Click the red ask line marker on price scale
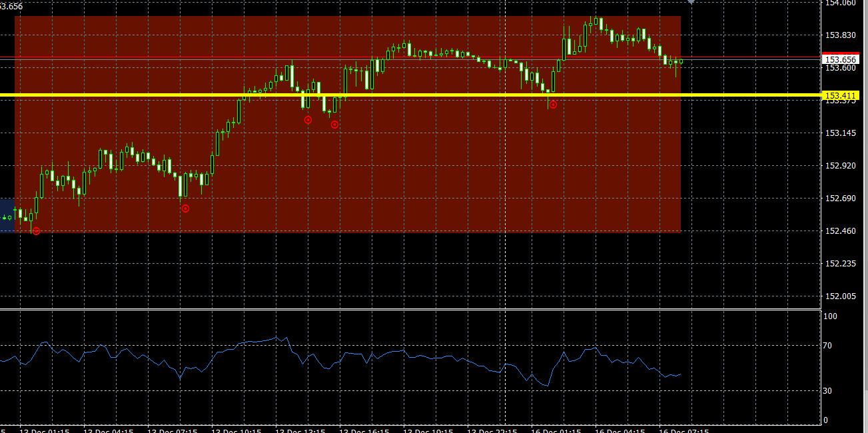 click(x=839, y=53)
